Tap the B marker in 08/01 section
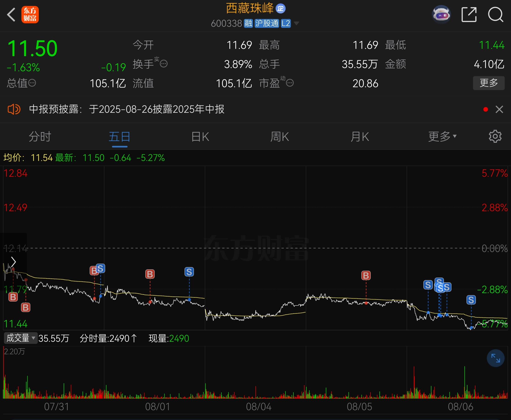Image resolution: width=511 pixels, height=420 pixels. pos(150,274)
